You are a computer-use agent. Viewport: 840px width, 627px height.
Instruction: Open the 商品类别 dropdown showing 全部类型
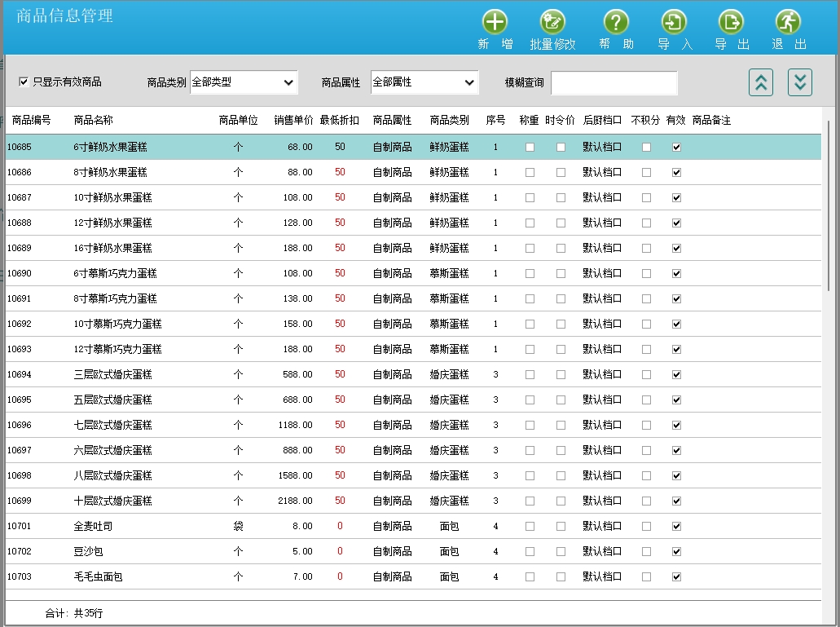[x=244, y=82]
